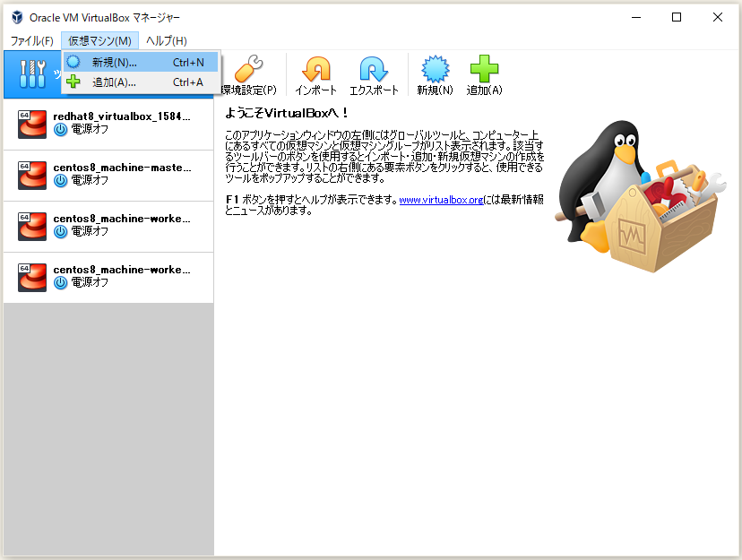Image resolution: width=742 pixels, height=560 pixels.
Task: Select the global tools wrench-and-screwdriver icon
Action: (x=32, y=73)
